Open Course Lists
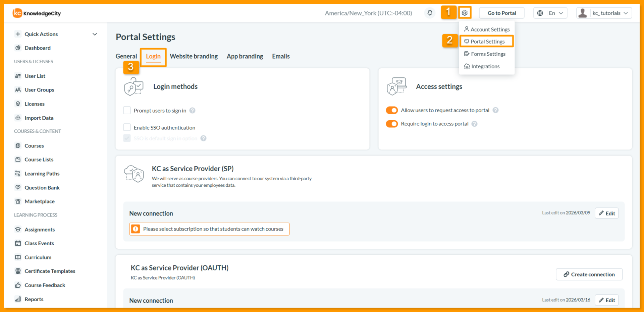Viewport: 644px width, 312px height. coord(39,160)
